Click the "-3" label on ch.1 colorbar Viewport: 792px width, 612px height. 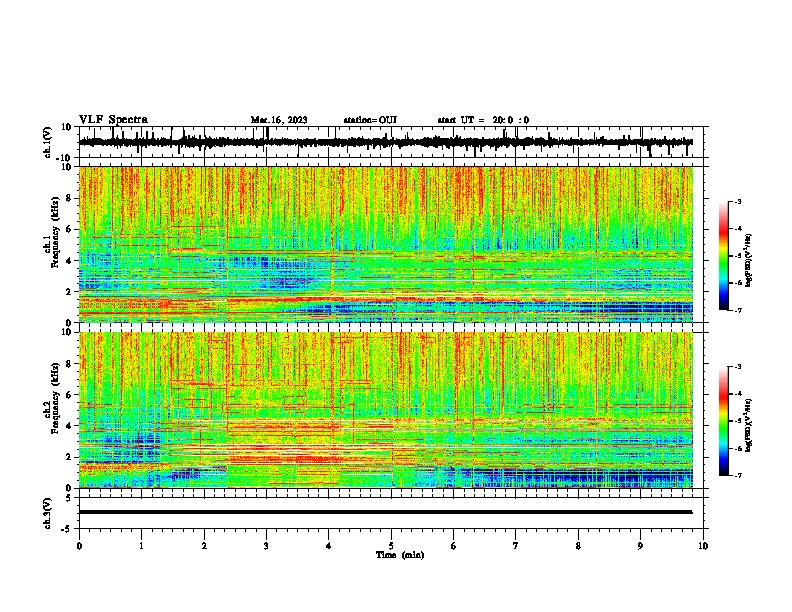click(x=738, y=202)
